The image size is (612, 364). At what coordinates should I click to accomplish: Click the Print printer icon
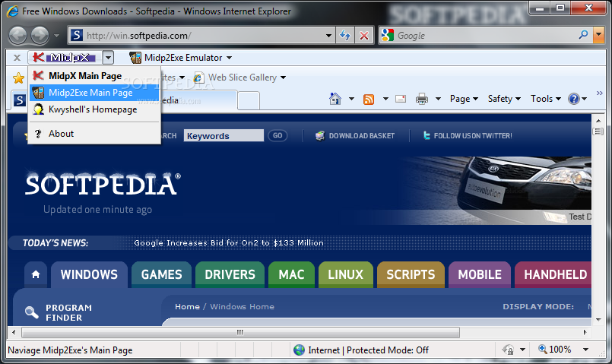[421, 99]
